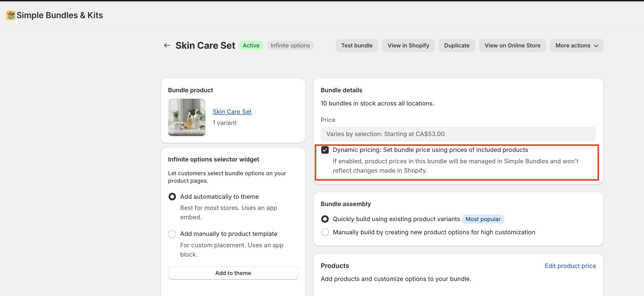
Task: Open the Skin Care Set product link
Action: point(232,112)
